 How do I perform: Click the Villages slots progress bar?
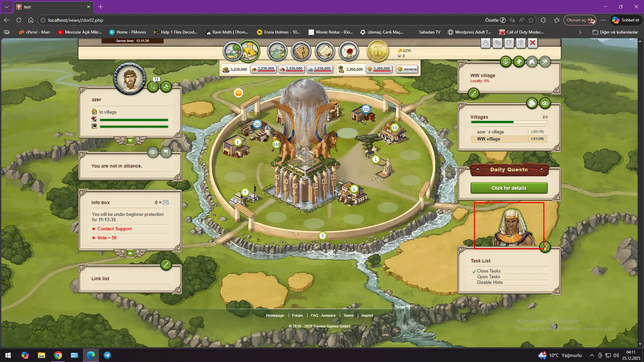tap(509, 122)
